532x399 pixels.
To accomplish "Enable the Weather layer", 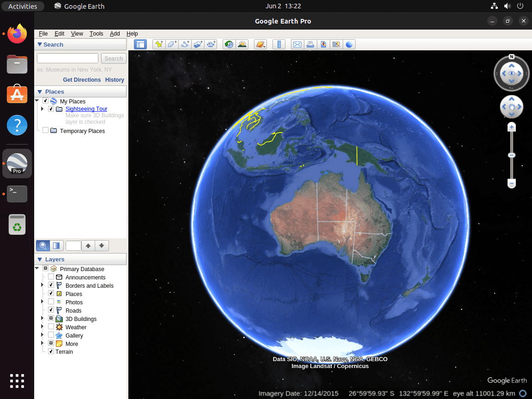I will pos(51,327).
